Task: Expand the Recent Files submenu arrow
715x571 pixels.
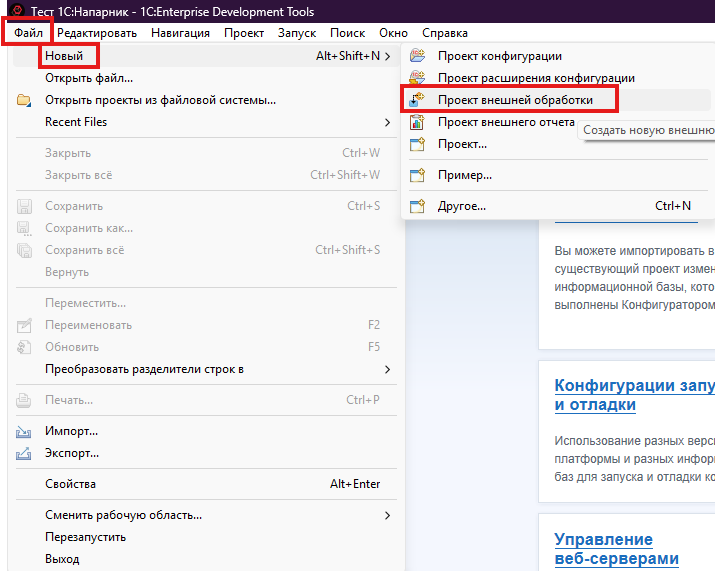Action: pos(387,122)
